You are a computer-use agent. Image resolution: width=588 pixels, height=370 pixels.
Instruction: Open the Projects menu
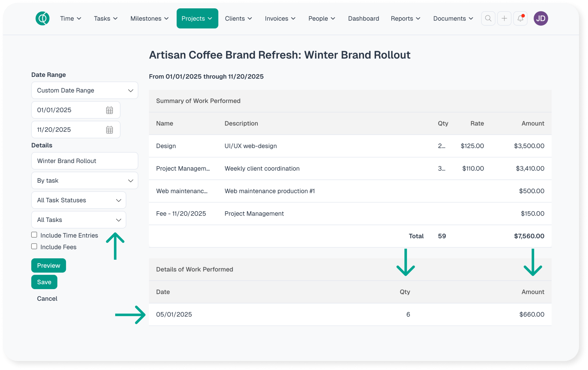pyautogui.click(x=197, y=19)
